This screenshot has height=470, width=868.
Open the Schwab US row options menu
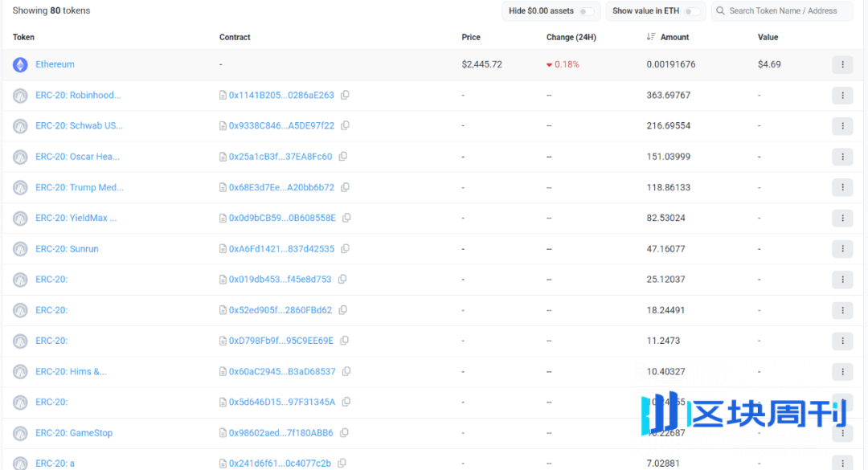pyautogui.click(x=842, y=126)
